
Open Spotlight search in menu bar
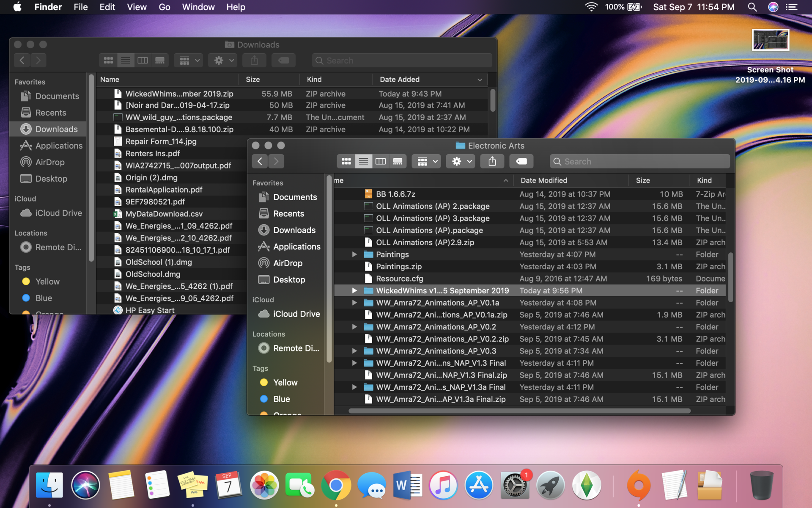(752, 7)
